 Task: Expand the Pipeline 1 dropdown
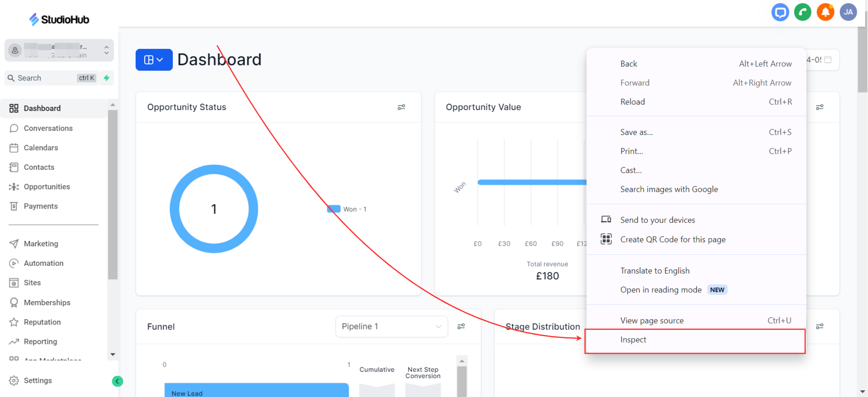click(391, 326)
